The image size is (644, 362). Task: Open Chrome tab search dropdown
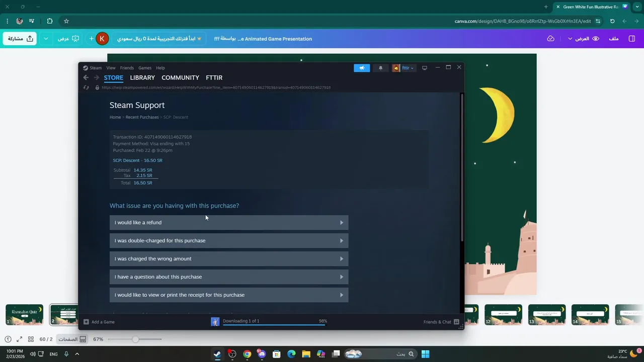coord(637,7)
